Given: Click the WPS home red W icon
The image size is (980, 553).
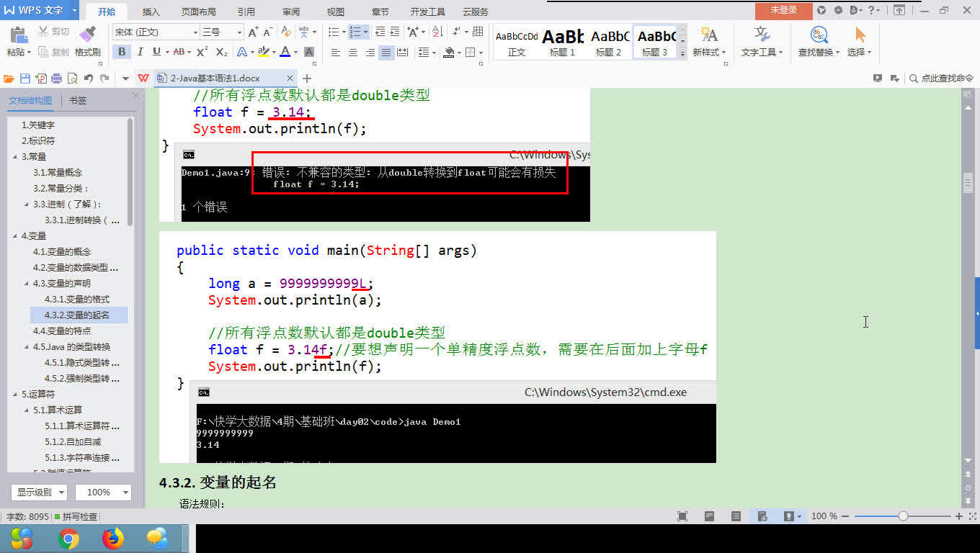Looking at the screenshot, I should 143,78.
